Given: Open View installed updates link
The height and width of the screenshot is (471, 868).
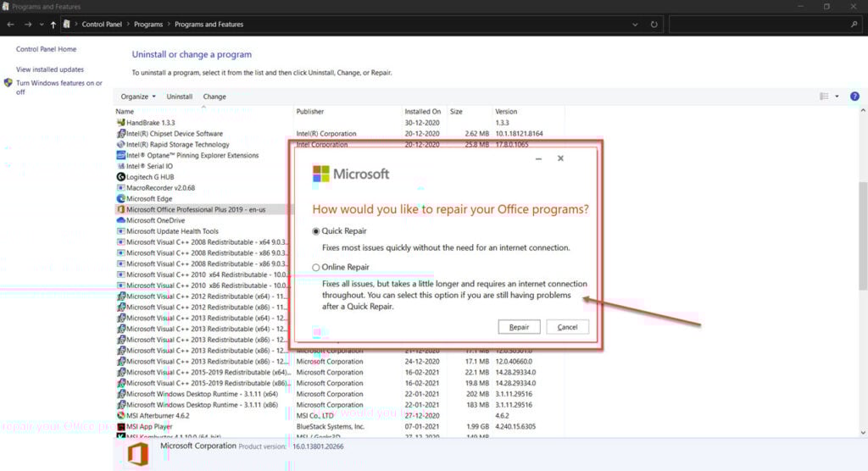Looking at the screenshot, I should [50, 69].
